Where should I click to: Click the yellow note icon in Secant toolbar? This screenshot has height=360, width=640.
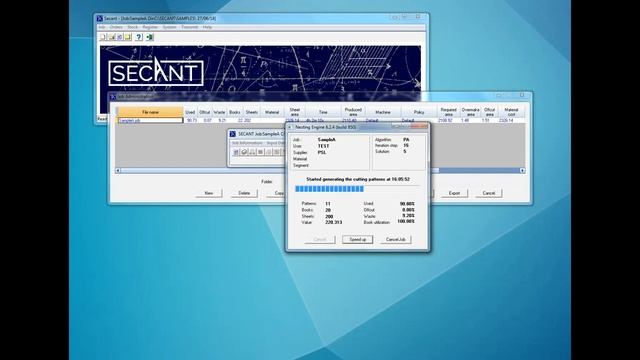tap(128, 37)
